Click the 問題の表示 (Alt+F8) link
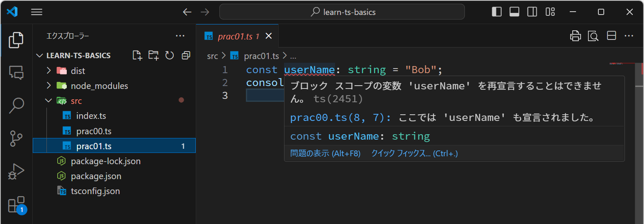Viewport: 644px width, 224px height. (325, 154)
